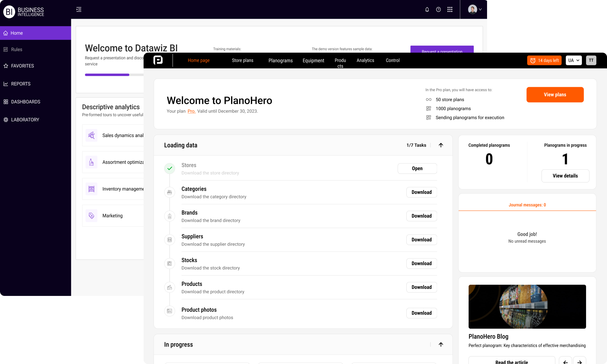Open Control menu item

pos(393,60)
